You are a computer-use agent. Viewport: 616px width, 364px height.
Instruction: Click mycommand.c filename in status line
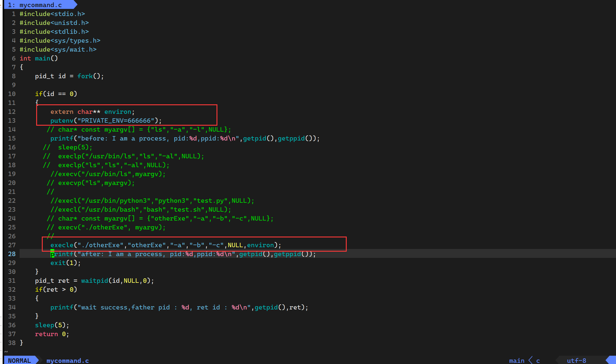(68, 360)
